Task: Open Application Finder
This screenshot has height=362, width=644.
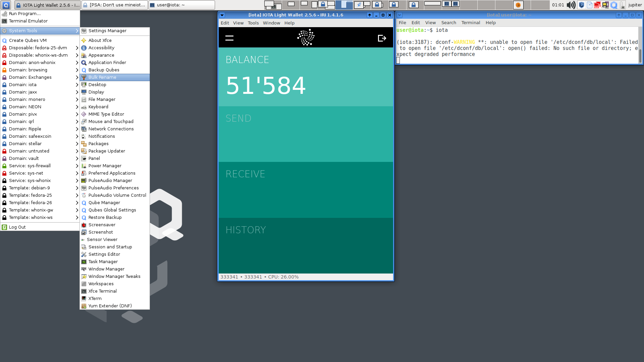Action: point(115,63)
